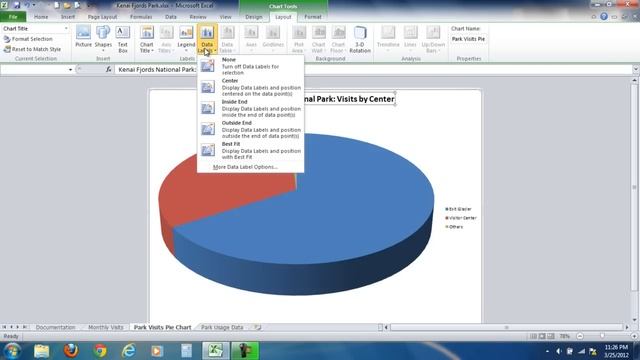This screenshot has width=640, height=360.
Task: Open the Chart Title options
Action: (x=147, y=39)
